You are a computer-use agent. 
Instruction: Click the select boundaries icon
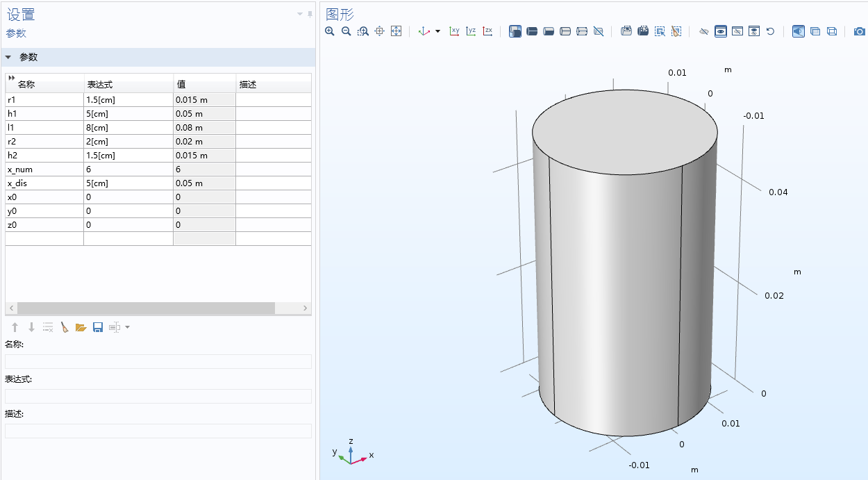pyautogui.click(x=532, y=31)
